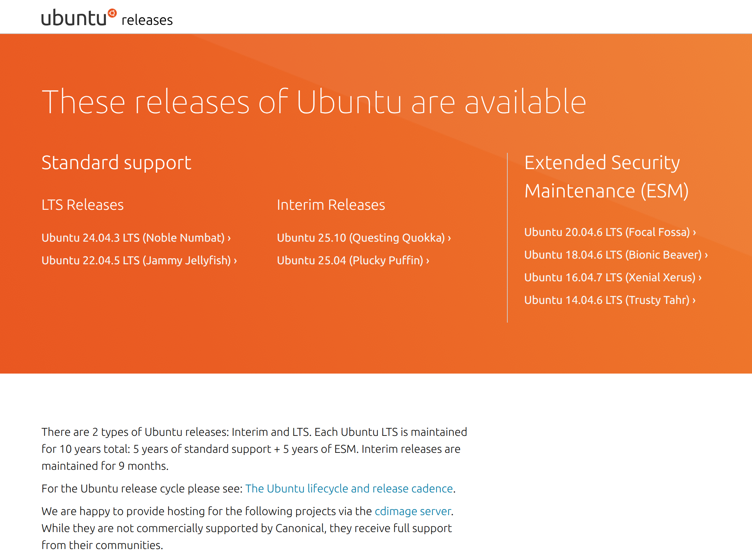This screenshot has width=752, height=560.
Task: Click the Ubuntu wordmark logo
Action: pyautogui.click(x=74, y=18)
